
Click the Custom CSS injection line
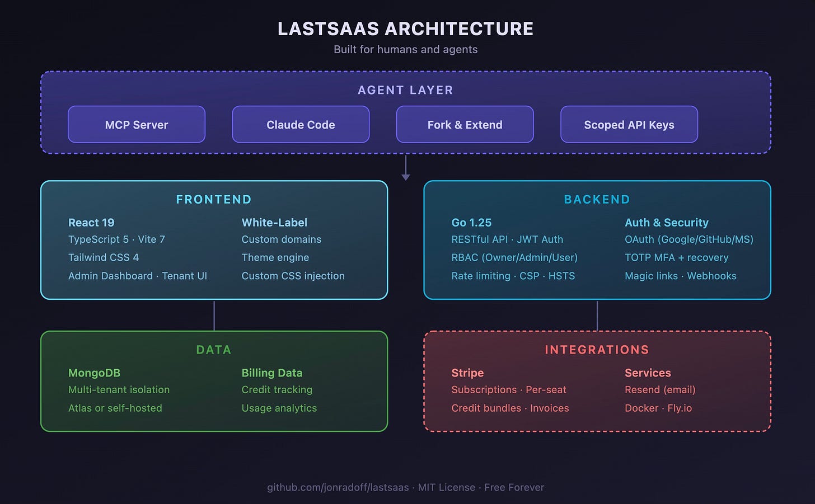[x=293, y=276]
